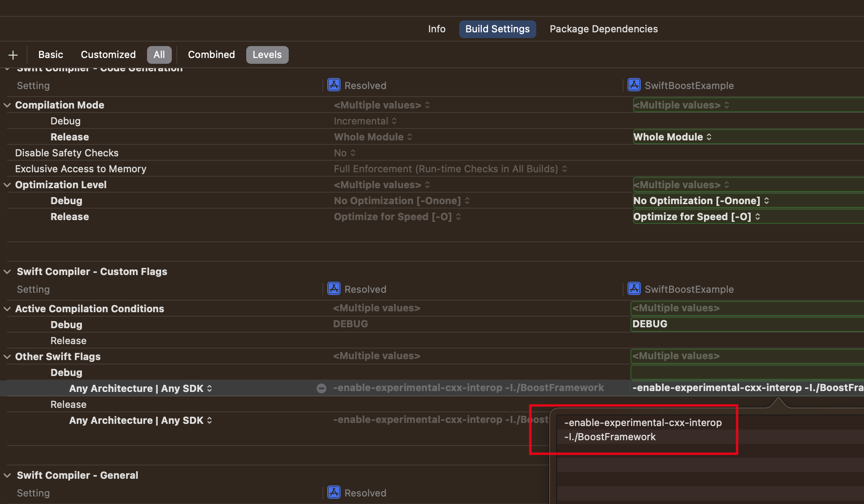Collapse Swift Compiler - Custom Flags section
The height and width of the screenshot is (504, 864).
pyautogui.click(x=7, y=271)
